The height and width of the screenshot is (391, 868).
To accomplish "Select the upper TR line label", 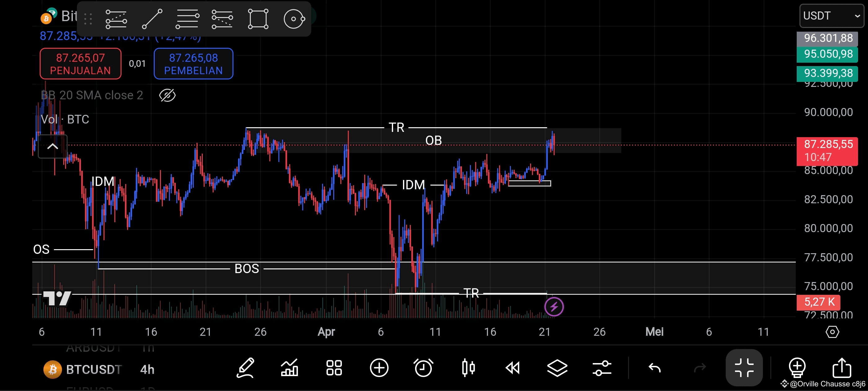I will [396, 128].
